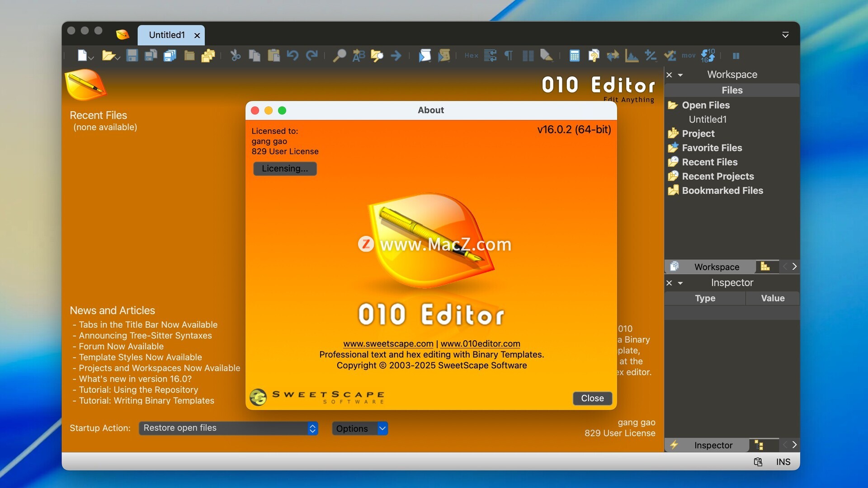Select the Untitled1 title bar tab
Screen dimensions: 868x488
coord(167,35)
